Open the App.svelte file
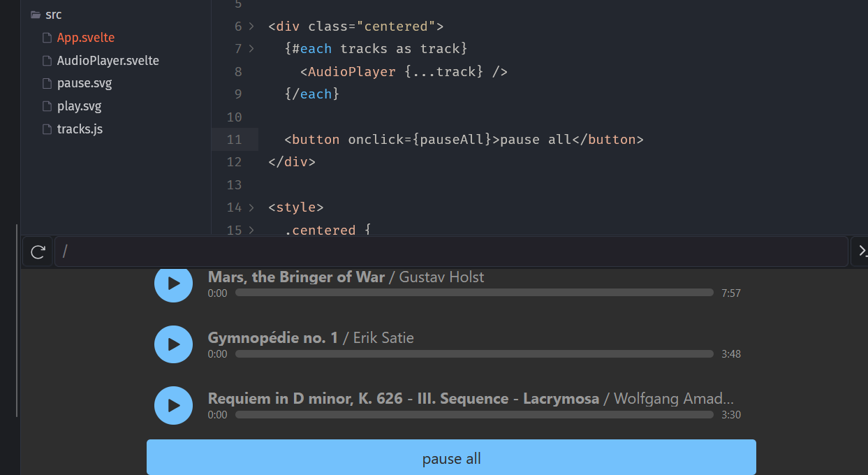868x475 pixels. coord(85,38)
